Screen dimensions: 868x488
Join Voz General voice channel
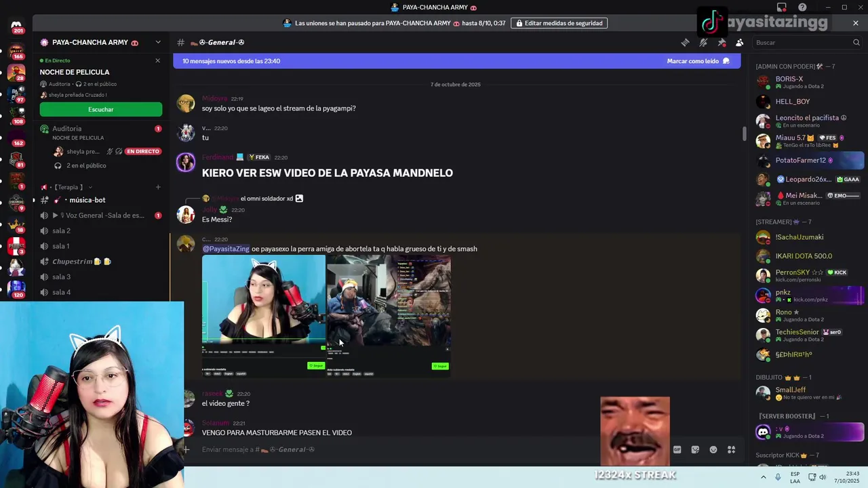point(100,216)
